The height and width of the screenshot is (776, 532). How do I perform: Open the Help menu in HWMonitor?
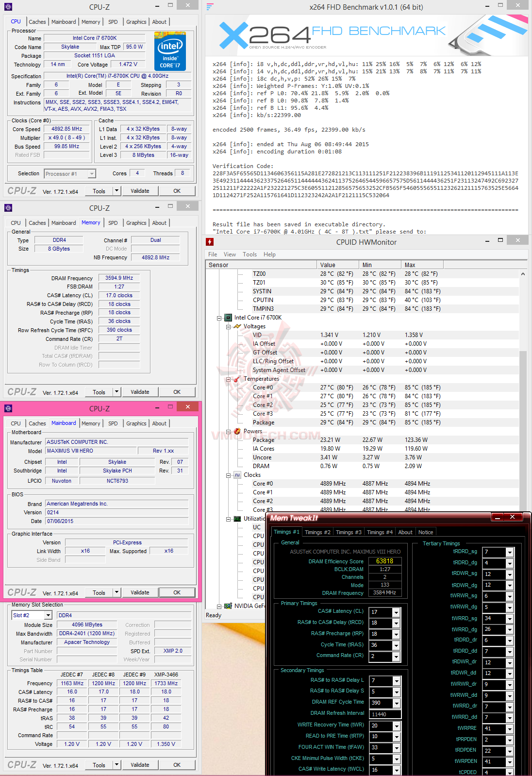[x=269, y=254]
